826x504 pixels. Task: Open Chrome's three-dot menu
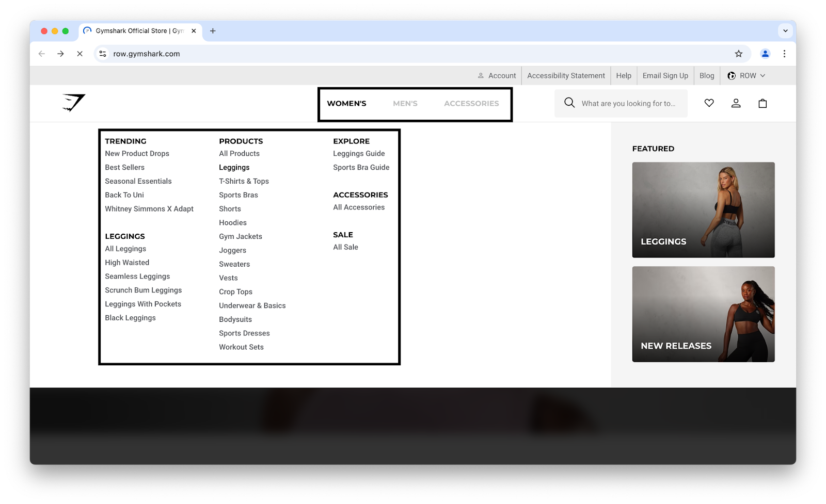(x=784, y=54)
